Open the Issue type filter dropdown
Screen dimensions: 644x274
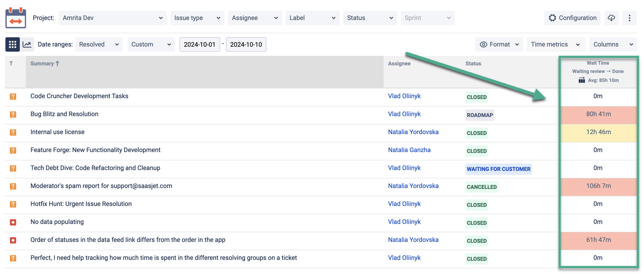coord(197,18)
